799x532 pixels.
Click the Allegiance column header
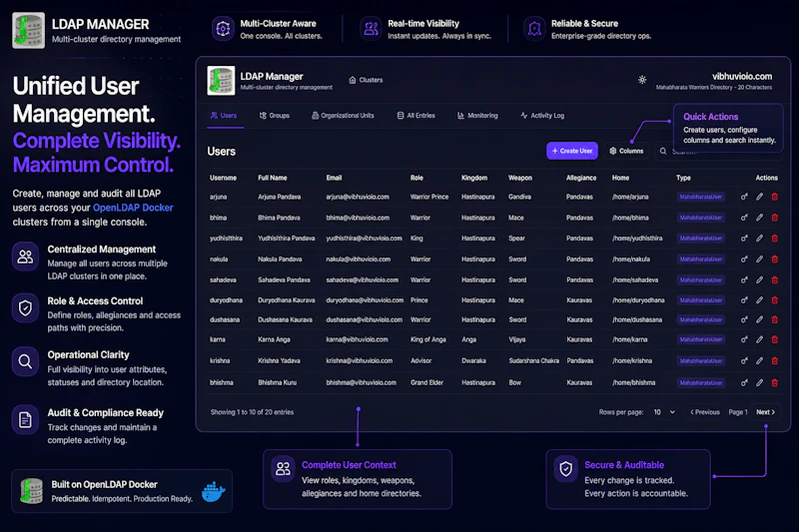click(581, 178)
